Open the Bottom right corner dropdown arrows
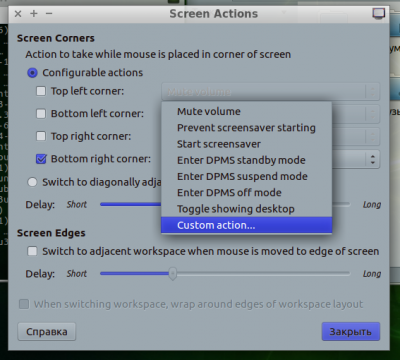This screenshot has height=360, width=400. 373,159
